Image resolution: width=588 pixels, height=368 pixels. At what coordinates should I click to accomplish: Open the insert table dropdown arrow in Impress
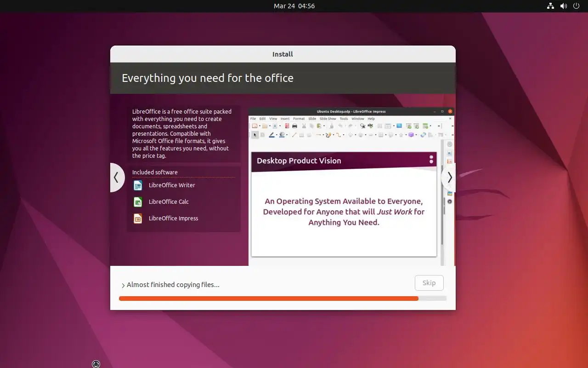[394, 126]
